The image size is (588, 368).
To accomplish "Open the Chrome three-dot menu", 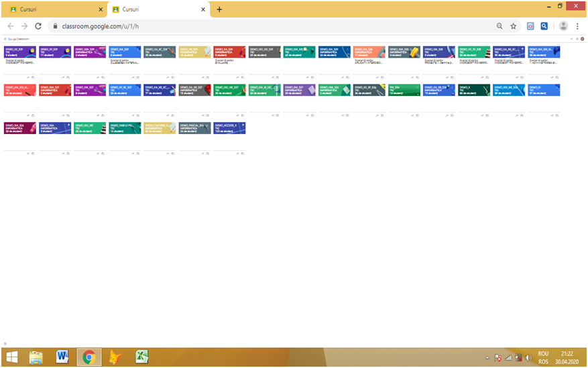I will tap(577, 26).
